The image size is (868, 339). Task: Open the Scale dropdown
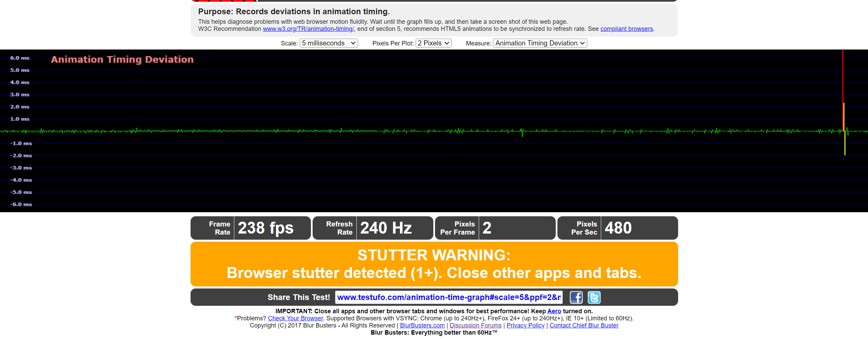pos(328,43)
